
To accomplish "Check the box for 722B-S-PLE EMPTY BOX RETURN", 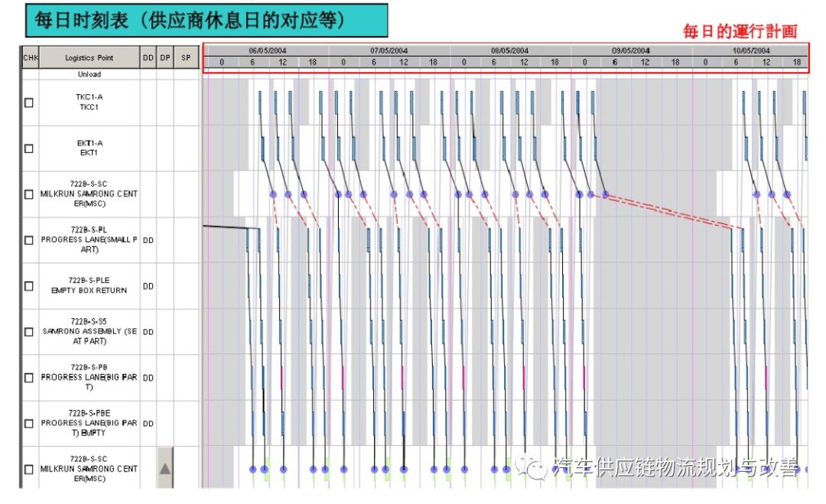I will click(x=28, y=285).
